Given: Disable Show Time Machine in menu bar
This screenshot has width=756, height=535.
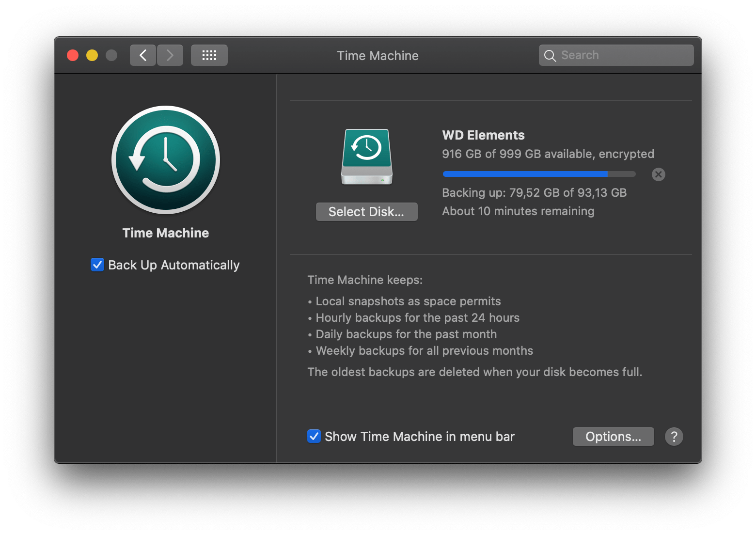Looking at the screenshot, I should [x=314, y=436].
